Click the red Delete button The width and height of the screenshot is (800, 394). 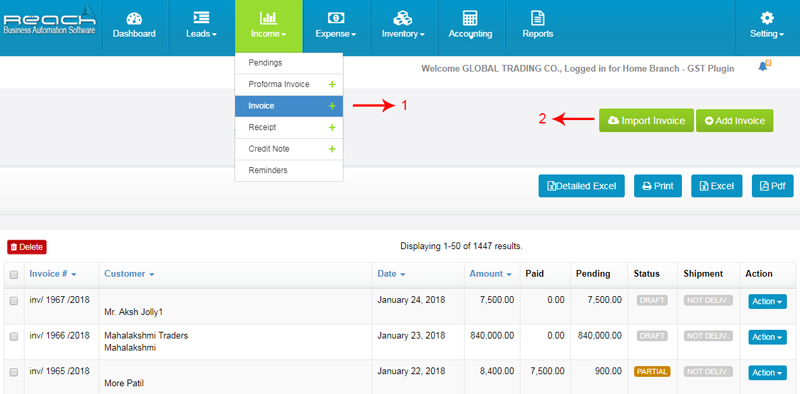click(x=27, y=247)
